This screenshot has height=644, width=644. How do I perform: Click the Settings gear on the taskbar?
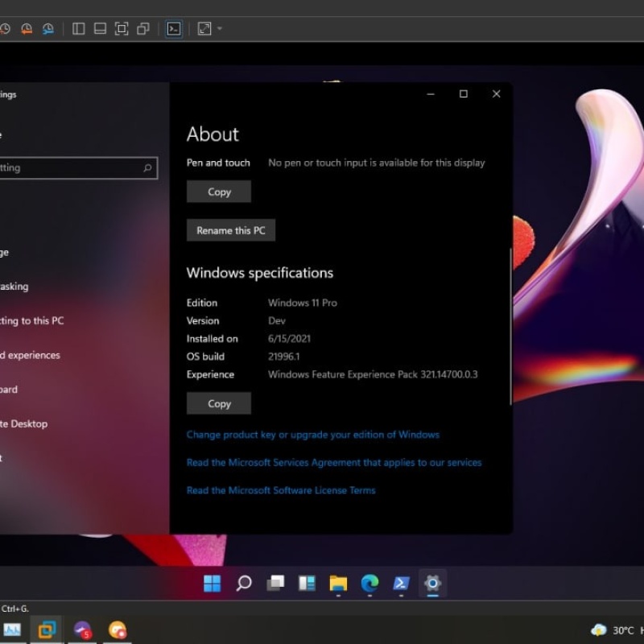click(x=432, y=583)
